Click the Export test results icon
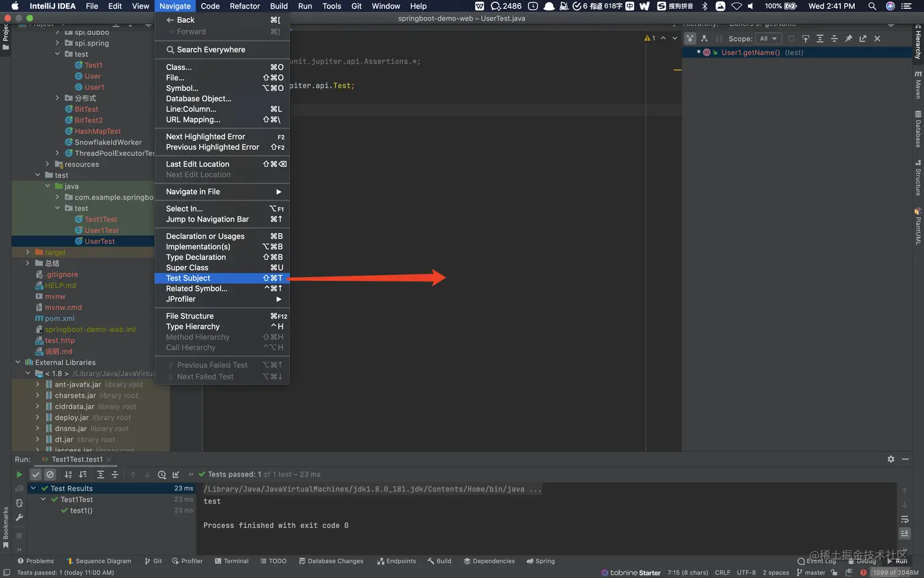This screenshot has height=578, width=924. point(176,475)
